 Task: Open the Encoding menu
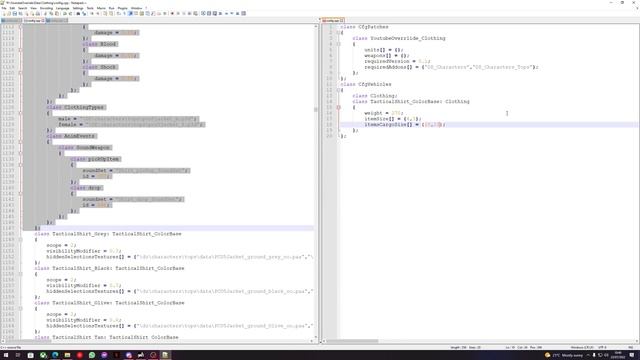click(x=46, y=8)
